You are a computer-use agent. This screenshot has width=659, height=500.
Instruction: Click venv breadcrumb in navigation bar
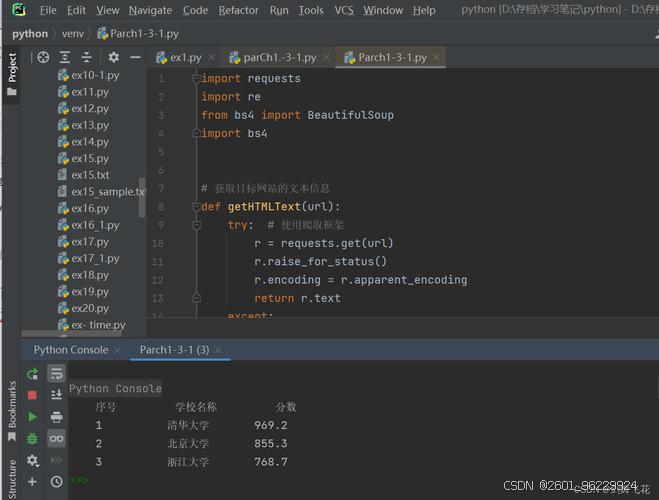73,34
